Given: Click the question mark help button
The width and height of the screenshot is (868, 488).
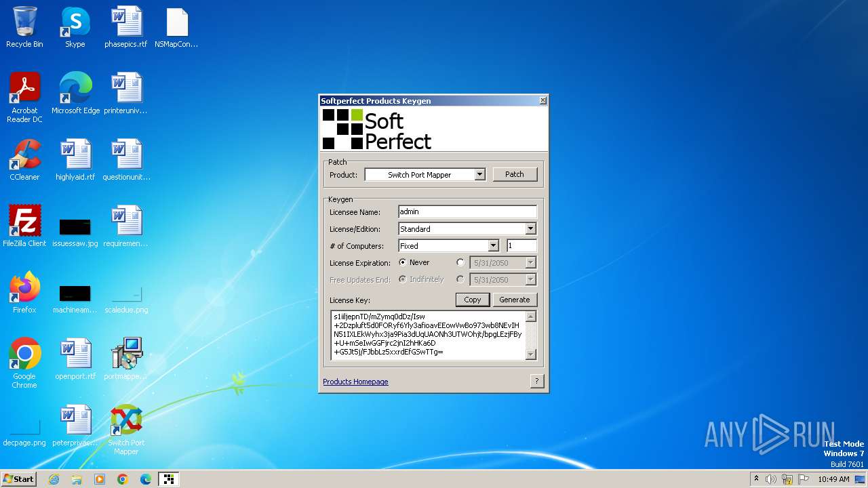Looking at the screenshot, I should point(537,381).
